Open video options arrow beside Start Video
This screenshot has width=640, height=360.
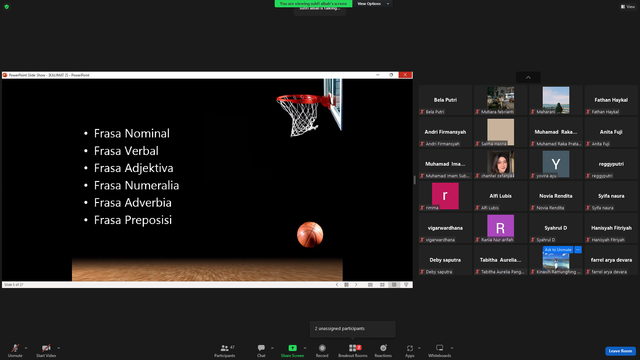pos(58,348)
